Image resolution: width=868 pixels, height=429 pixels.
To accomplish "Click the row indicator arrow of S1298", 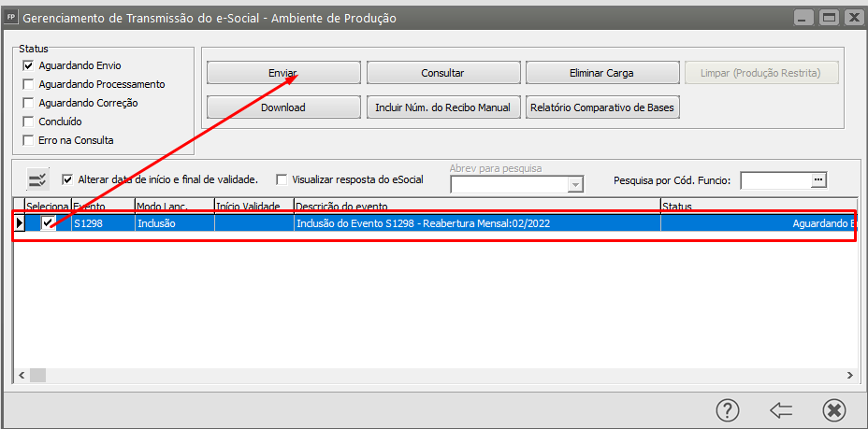I will click(20, 222).
